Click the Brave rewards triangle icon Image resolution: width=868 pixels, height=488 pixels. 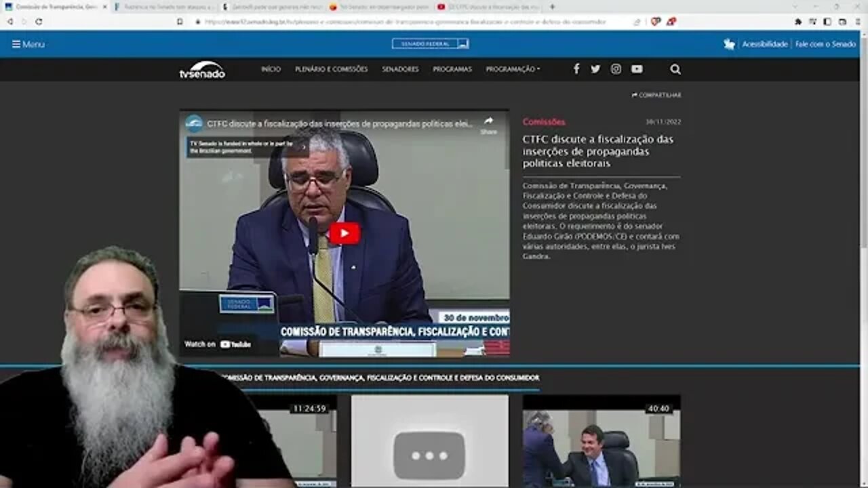click(x=671, y=22)
